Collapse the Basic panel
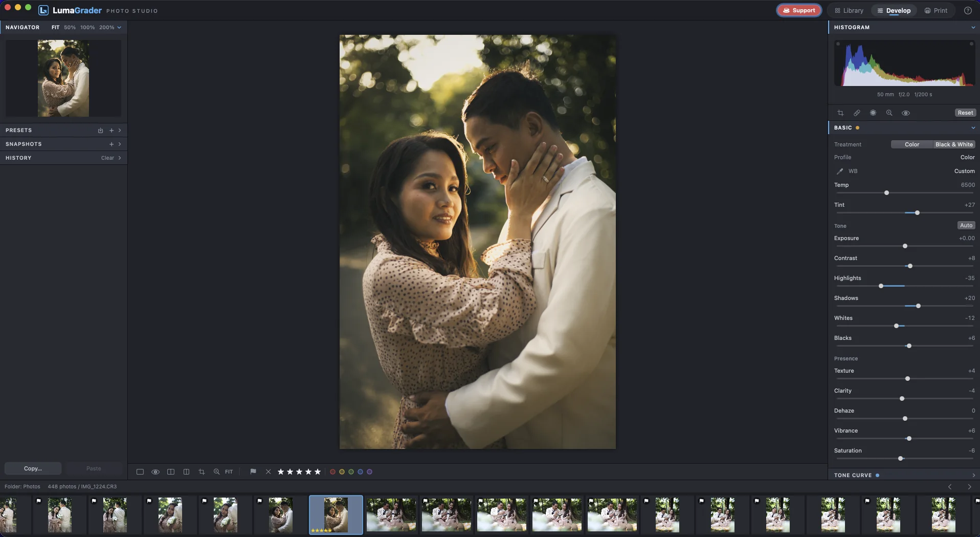 (973, 127)
